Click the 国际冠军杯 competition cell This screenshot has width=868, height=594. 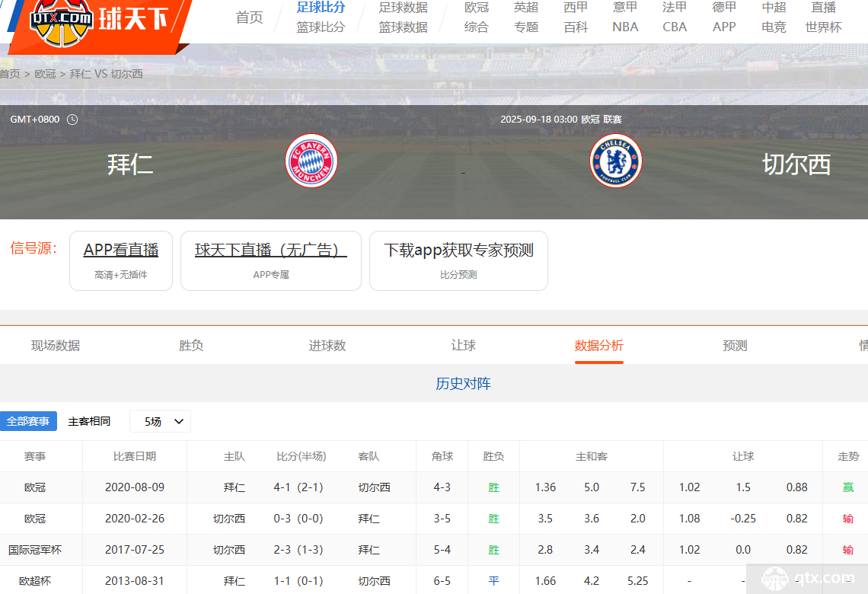(x=35, y=550)
